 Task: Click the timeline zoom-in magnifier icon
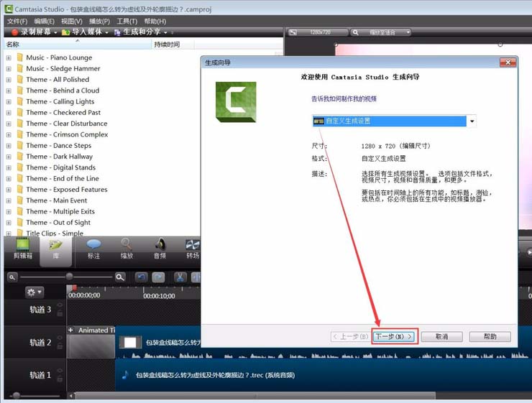[120, 277]
